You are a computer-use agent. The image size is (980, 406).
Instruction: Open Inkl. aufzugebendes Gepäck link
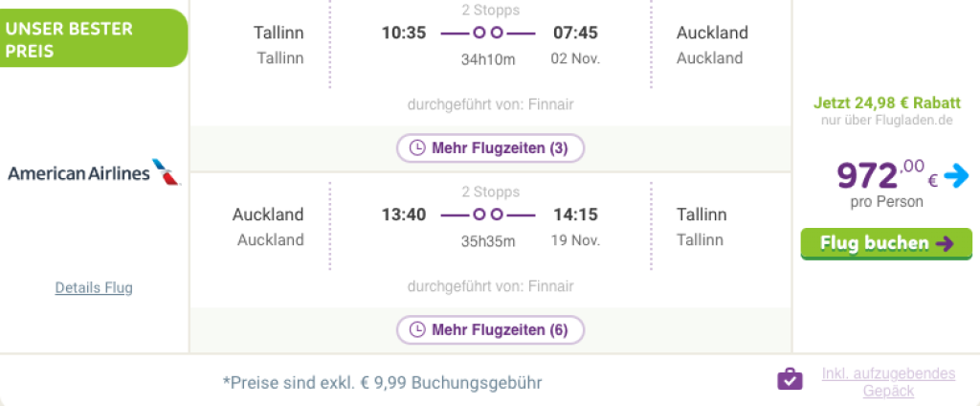point(887,382)
